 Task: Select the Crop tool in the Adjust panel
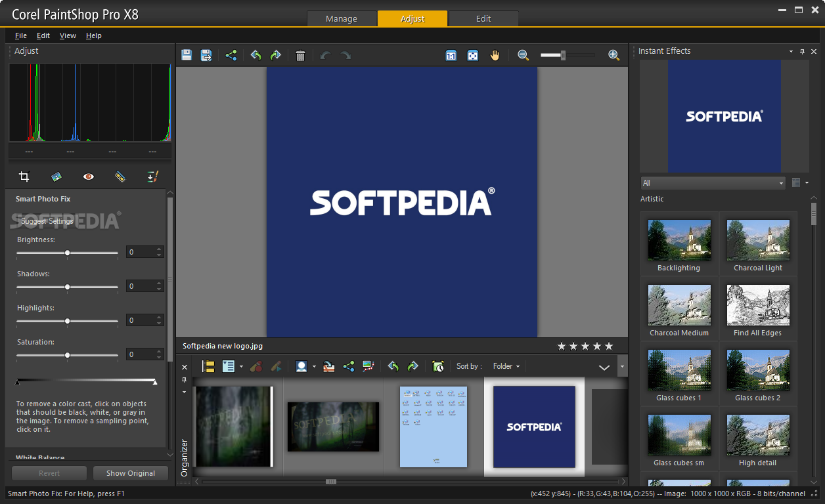tap(24, 177)
